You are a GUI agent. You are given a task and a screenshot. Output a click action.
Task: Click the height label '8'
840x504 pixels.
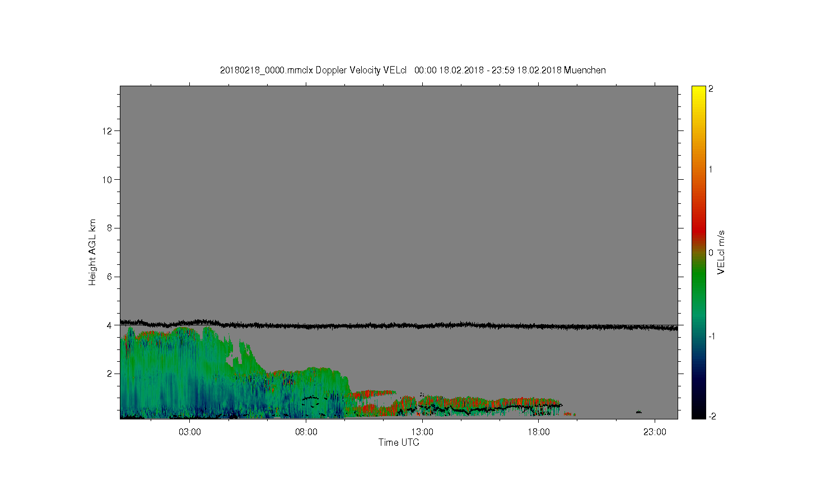[110, 228]
